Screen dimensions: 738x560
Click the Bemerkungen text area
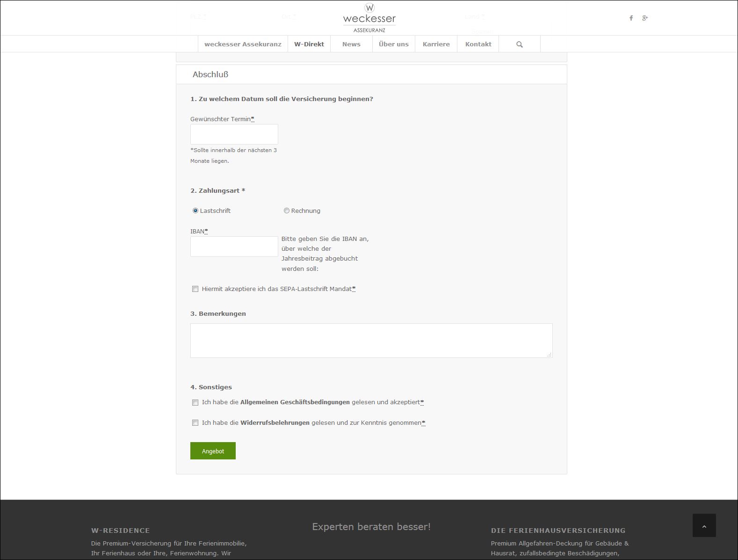pyautogui.click(x=371, y=341)
